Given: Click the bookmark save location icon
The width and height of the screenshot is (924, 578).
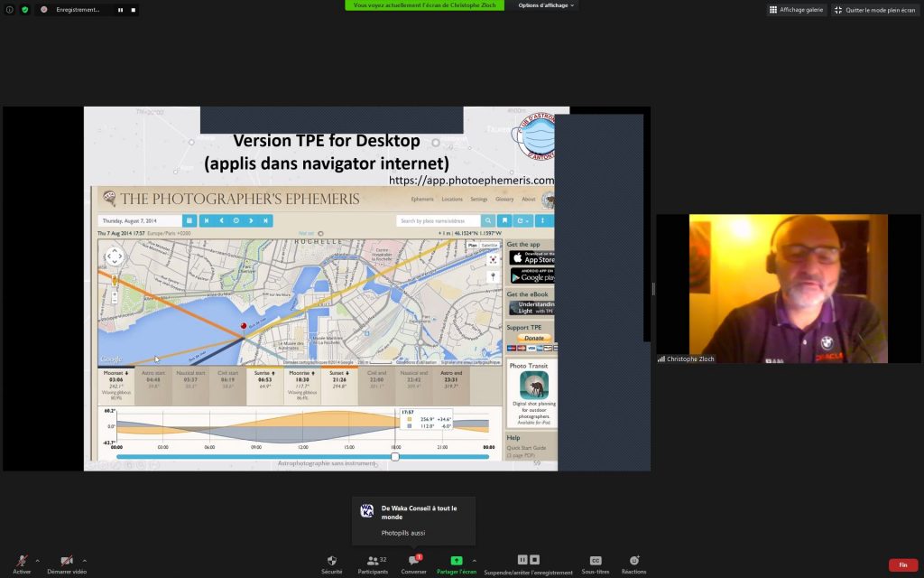Looking at the screenshot, I should [504, 220].
